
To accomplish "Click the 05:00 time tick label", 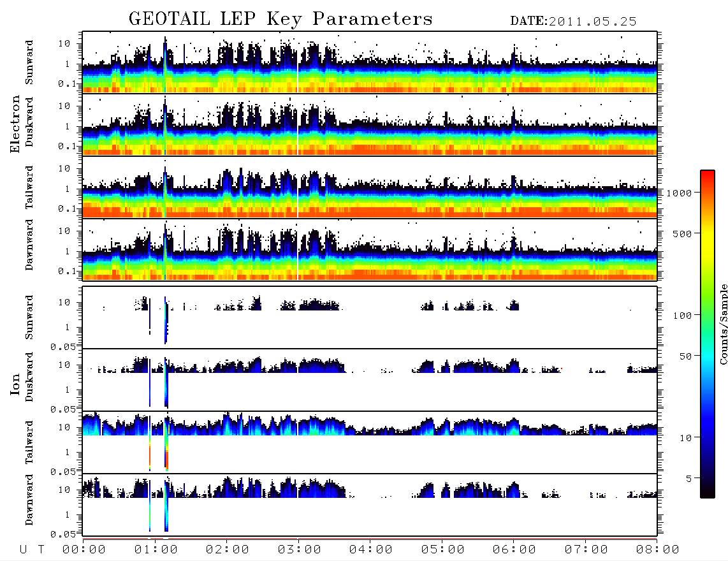I will 443,550.
